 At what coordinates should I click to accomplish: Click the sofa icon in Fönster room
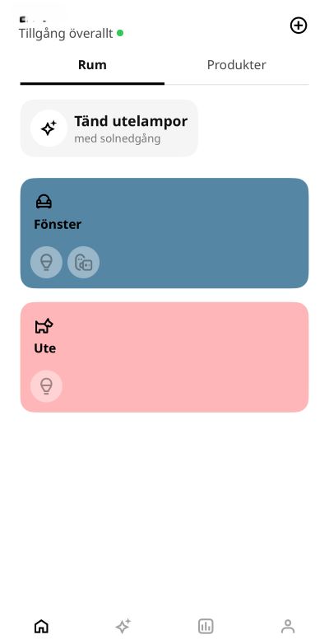click(x=44, y=202)
